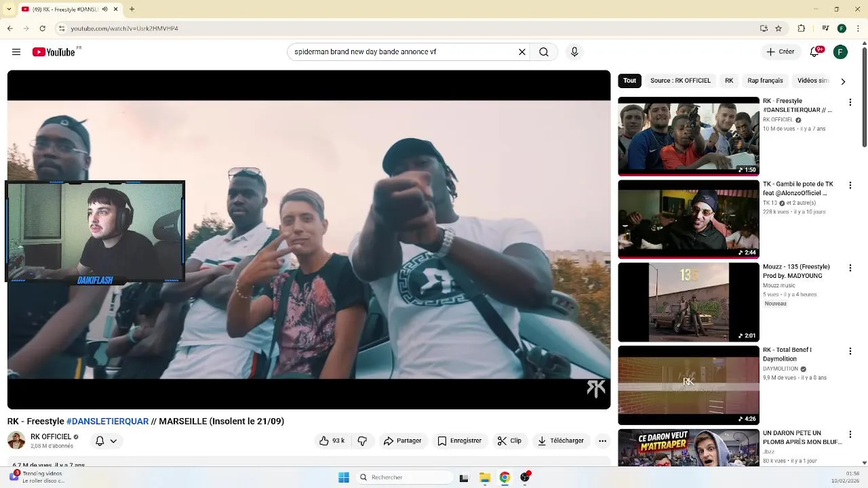View site information icon in address bar
This screenshot has height=488, width=868.
62,28
